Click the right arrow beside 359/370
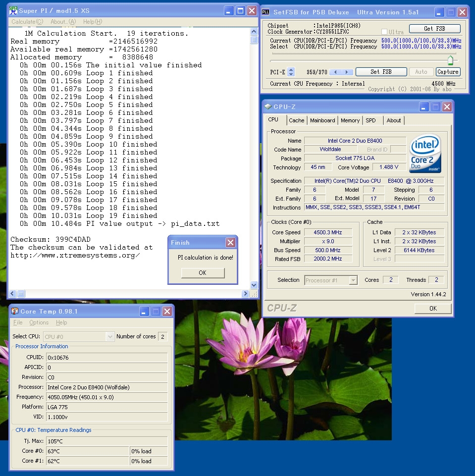 [x=347, y=72]
